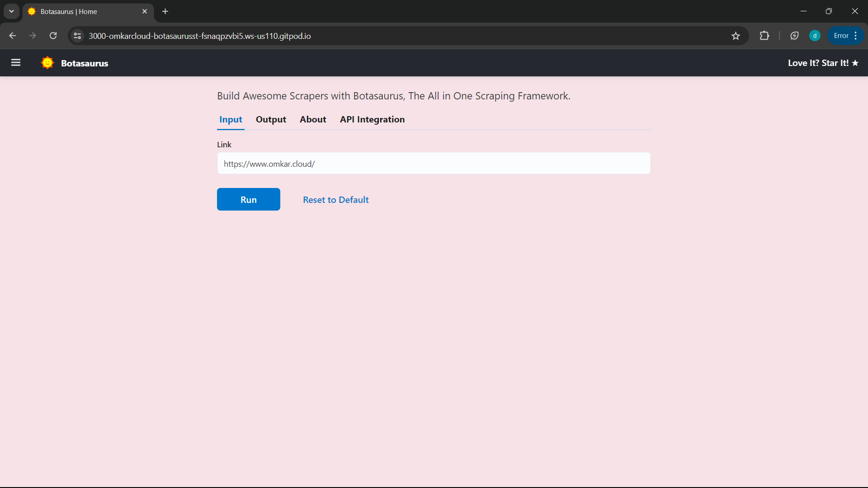Bookmark this page with star icon
Image resolution: width=868 pixels, height=488 pixels.
click(x=736, y=36)
